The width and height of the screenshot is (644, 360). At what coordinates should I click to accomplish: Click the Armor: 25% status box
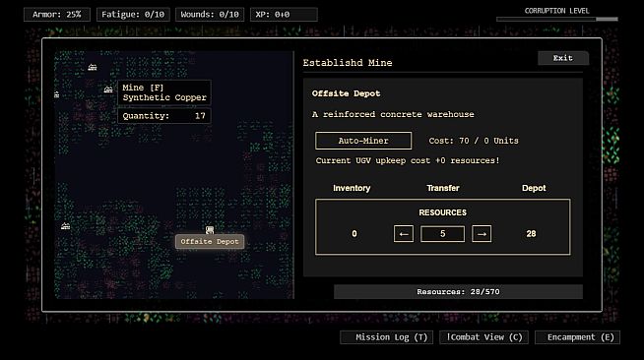pos(57,15)
